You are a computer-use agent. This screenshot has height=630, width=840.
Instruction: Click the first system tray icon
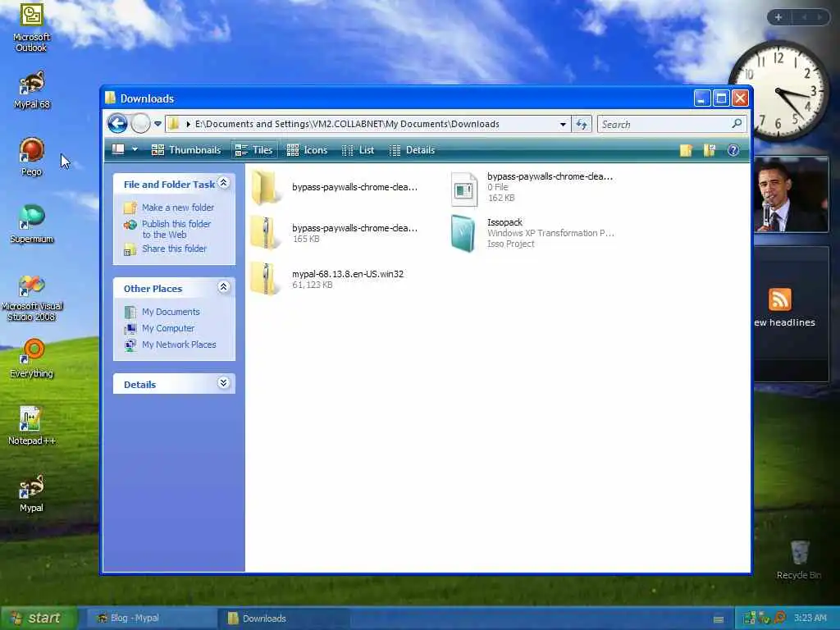pyautogui.click(x=749, y=619)
